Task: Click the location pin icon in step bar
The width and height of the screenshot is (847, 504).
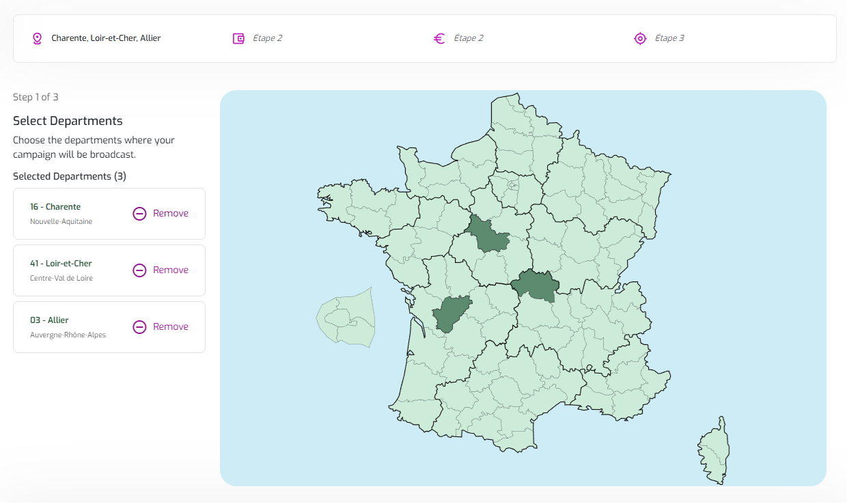Action: [37, 38]
